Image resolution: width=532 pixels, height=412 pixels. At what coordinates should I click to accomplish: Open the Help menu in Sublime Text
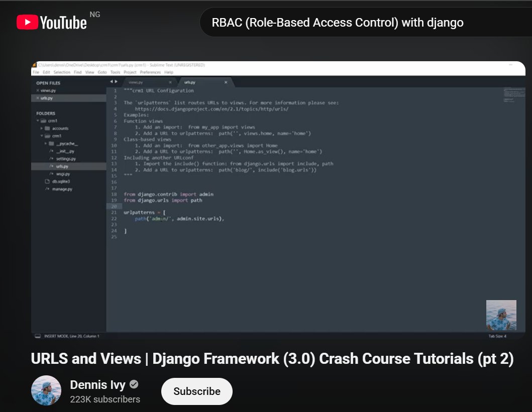coord(169,72)
